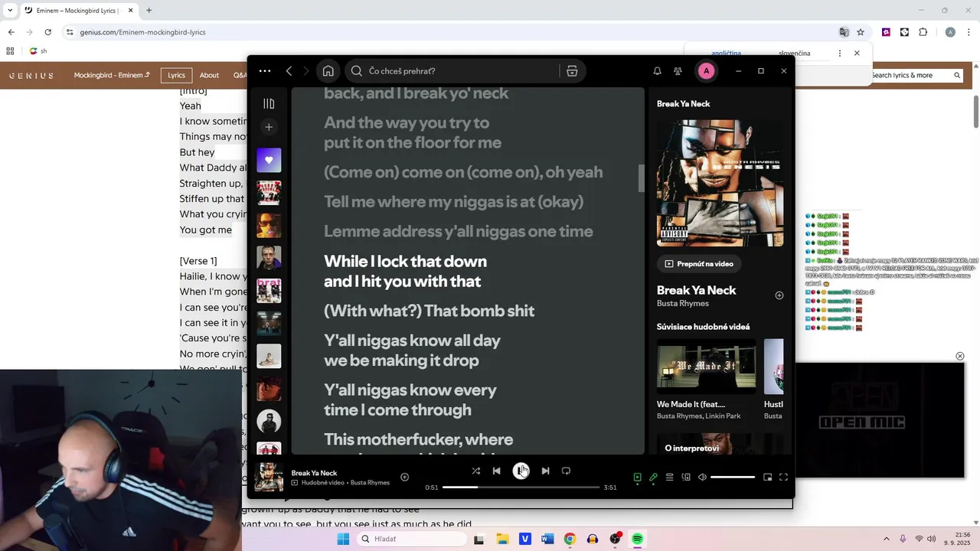
Task: Go back in Chrome
Action: tap(11, 32)
